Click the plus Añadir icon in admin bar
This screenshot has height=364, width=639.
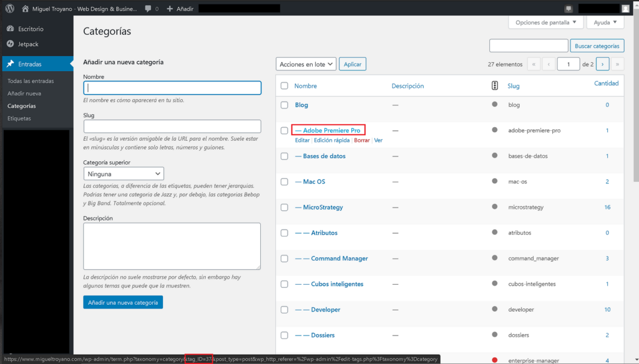pyautogui.click(x=170, y=9)
